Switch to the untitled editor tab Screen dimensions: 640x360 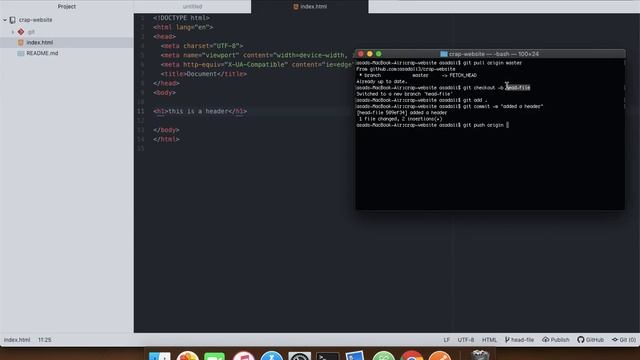pos(192,7)
